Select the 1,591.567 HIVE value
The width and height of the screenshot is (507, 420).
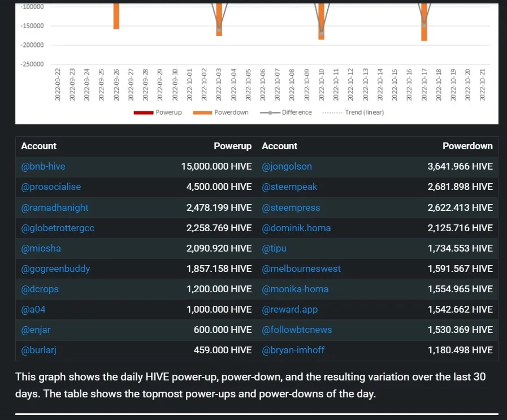[460, 269]
